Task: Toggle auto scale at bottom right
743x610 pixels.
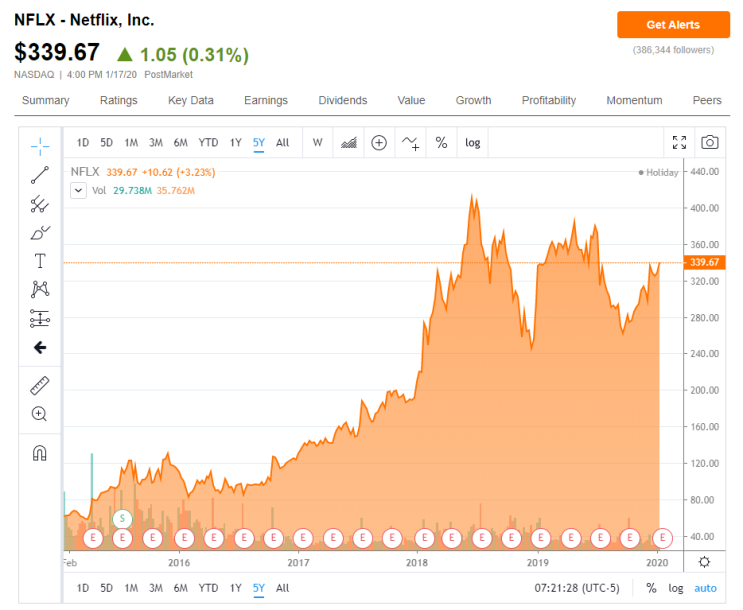Action: tap(706, 588)
